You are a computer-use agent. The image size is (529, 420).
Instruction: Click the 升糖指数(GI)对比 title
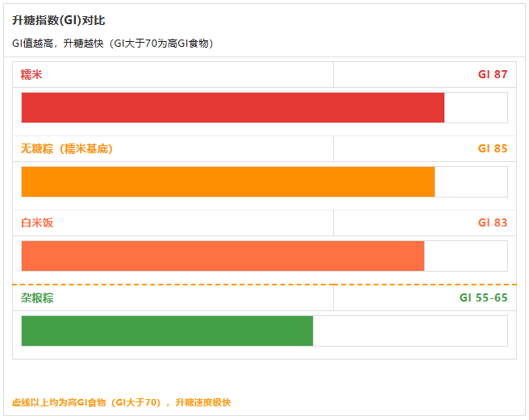[x=59, y=21]
